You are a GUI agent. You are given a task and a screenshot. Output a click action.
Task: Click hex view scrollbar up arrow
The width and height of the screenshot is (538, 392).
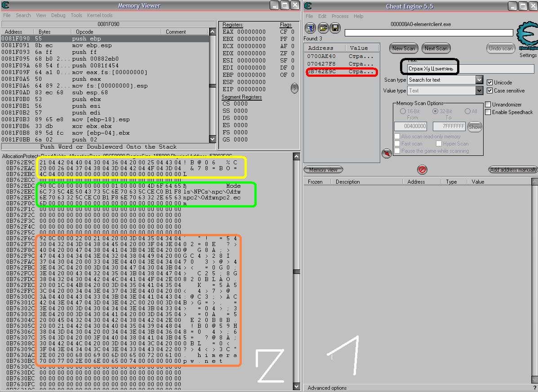pos(297,157)
